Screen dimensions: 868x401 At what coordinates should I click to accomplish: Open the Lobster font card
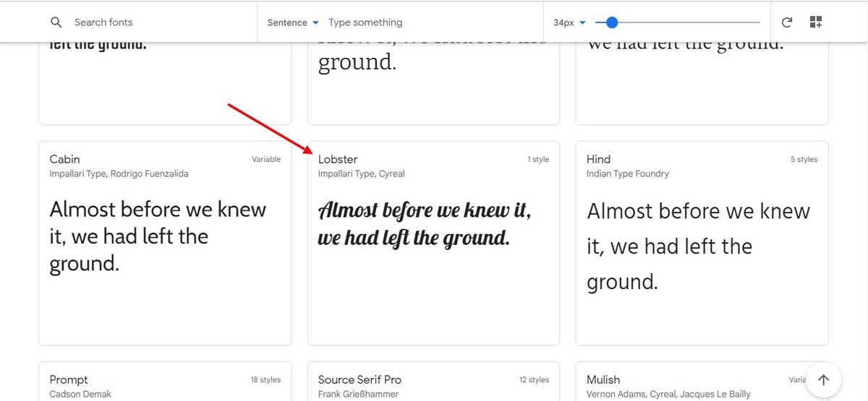[433, 243]
